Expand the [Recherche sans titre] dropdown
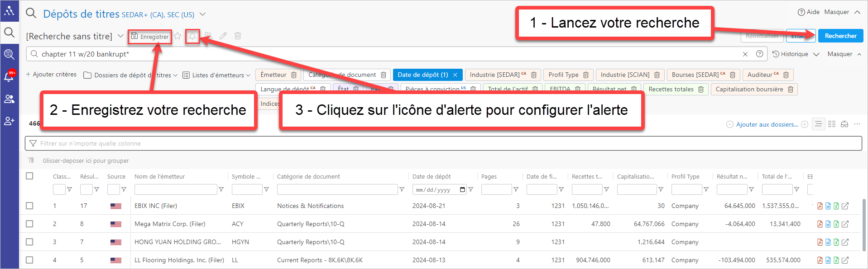 pyautogui.click(x=120, y=36)
